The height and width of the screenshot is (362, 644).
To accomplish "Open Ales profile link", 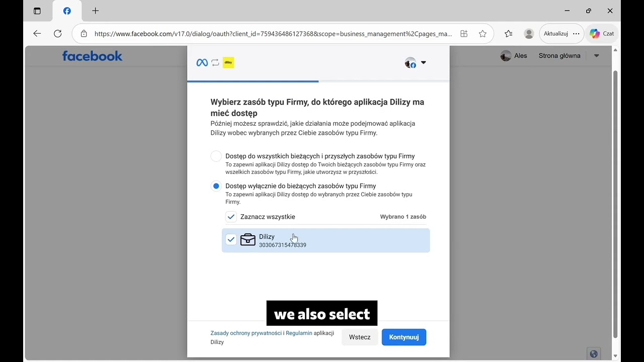I will [514, 56].
